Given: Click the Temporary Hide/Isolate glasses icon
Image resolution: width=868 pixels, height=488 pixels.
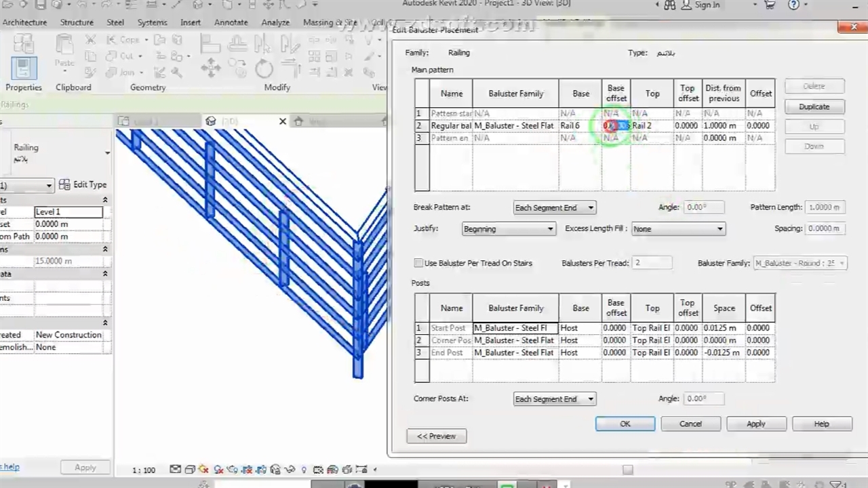Looking at the screenshot, I should pyautogui.click(x=289, y=469).
